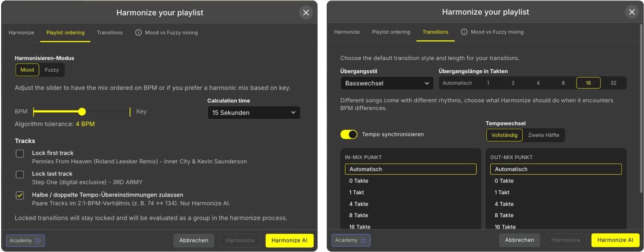644x252 pixels.
Task: Click right dialog vertical scrollbar
Action: click(641, 108)
